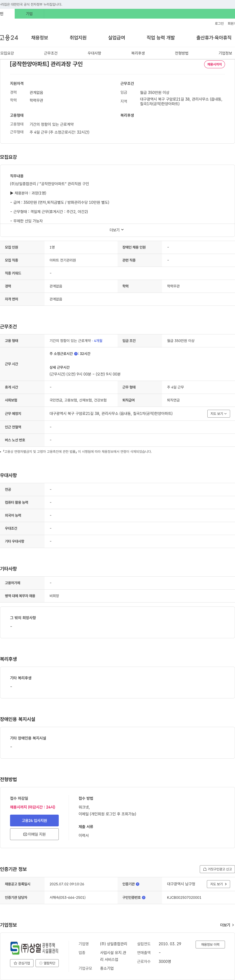Expand job description with 더보기 chevron
This screenshot has width=235, height=980.
tap(117, 230)
